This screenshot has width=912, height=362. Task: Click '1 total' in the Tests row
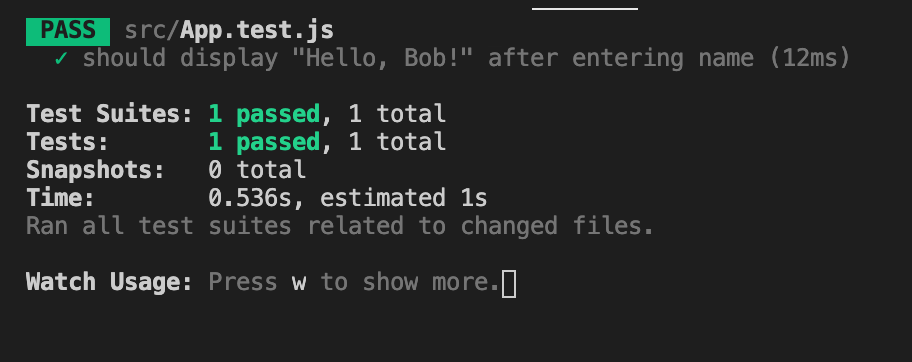click(x=397, y=141)
